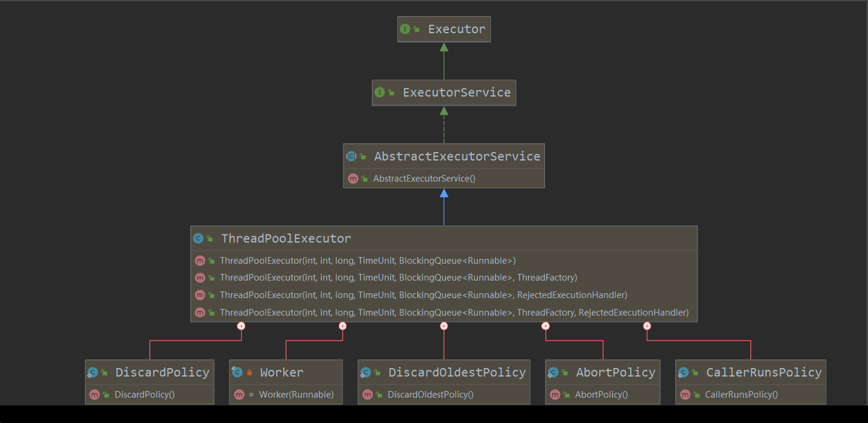
Task: Click the DiscardOldestPolicy class icon
Action: (365, 372)
